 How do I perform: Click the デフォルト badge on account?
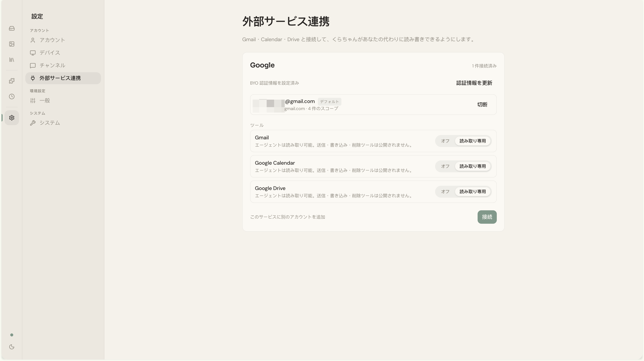click(329, 102)
